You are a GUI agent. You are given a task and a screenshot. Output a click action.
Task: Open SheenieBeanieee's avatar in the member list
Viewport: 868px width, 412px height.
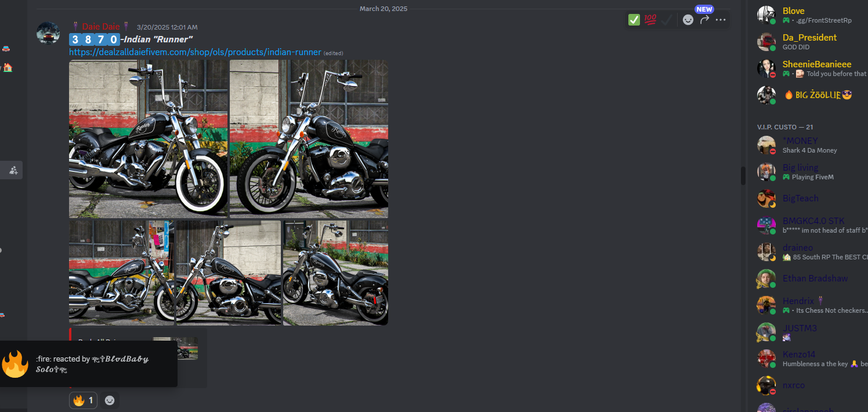click(x=766, y=68)
